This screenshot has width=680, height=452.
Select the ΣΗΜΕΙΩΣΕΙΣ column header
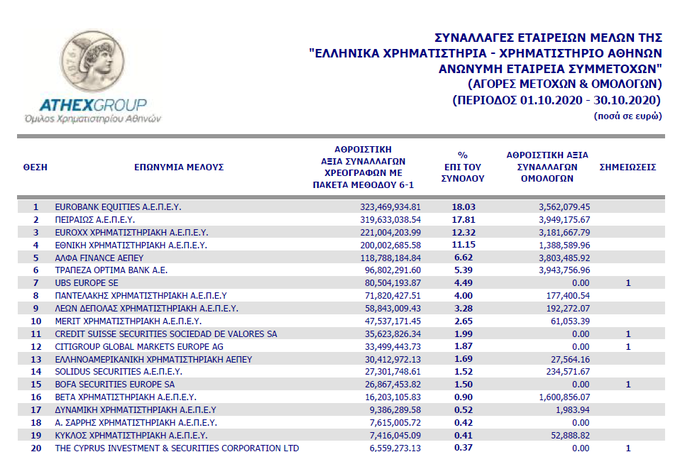click(628, 167)
